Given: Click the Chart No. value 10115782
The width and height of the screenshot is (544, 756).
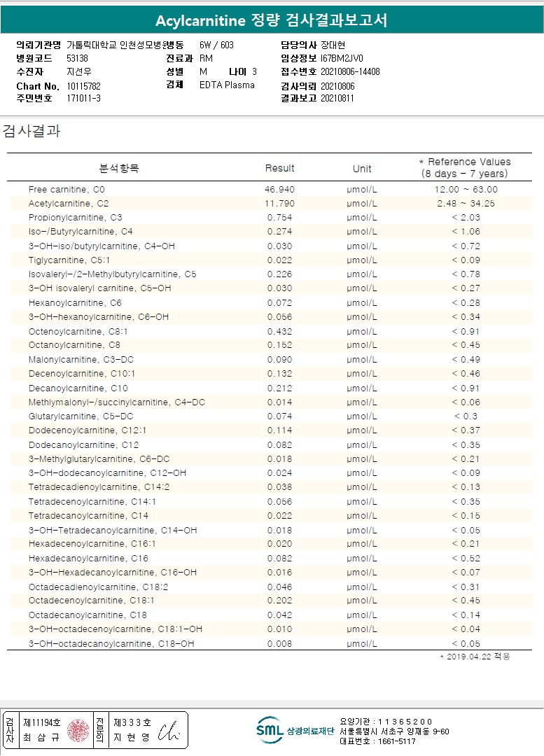Looking at the screenshot, I should pos(84,86).
